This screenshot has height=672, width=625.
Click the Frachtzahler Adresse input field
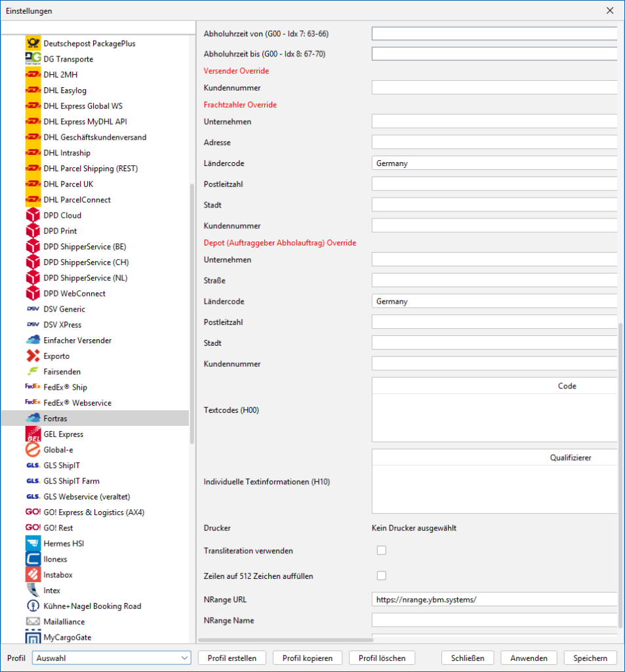click(494, 142)
